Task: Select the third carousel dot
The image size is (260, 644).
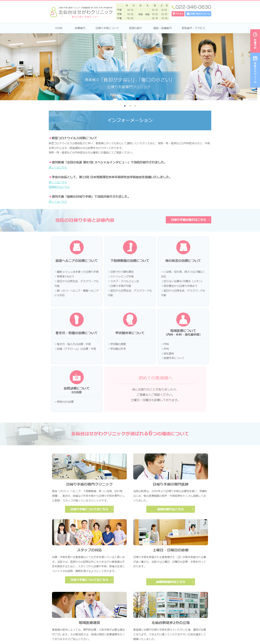Action: 135,106
